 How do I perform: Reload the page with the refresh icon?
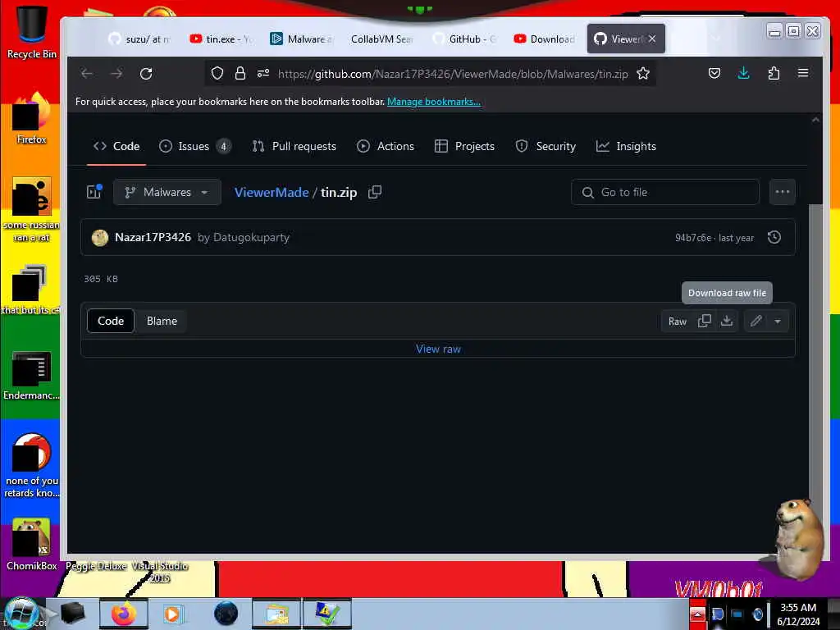146,73
